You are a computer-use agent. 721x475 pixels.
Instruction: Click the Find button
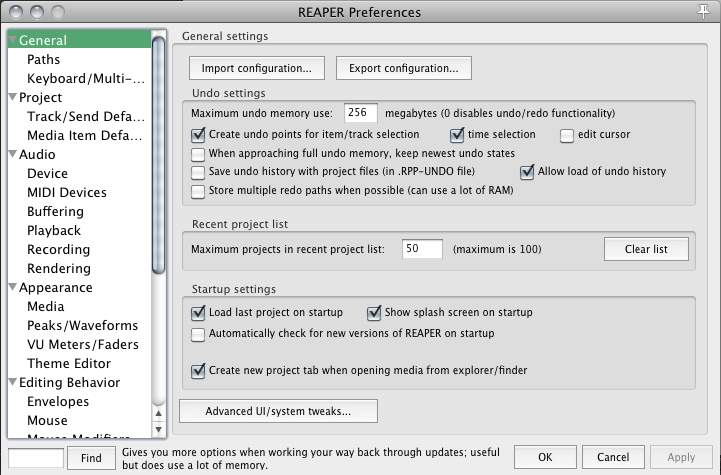click(x=91, y=458)
